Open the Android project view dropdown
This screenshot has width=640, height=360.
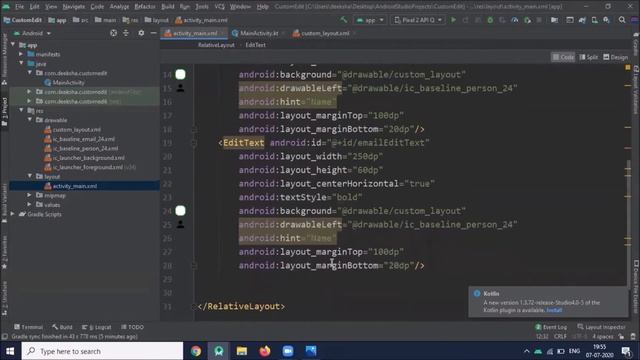pos(32,33)
